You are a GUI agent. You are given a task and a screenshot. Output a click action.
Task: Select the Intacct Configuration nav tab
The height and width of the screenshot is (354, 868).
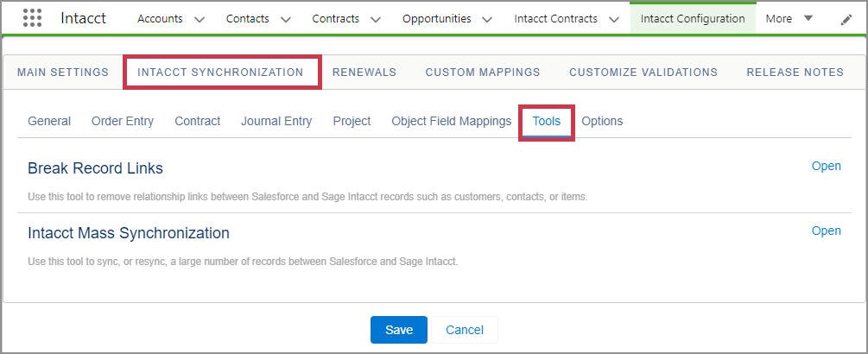click(x=692, y=18)
